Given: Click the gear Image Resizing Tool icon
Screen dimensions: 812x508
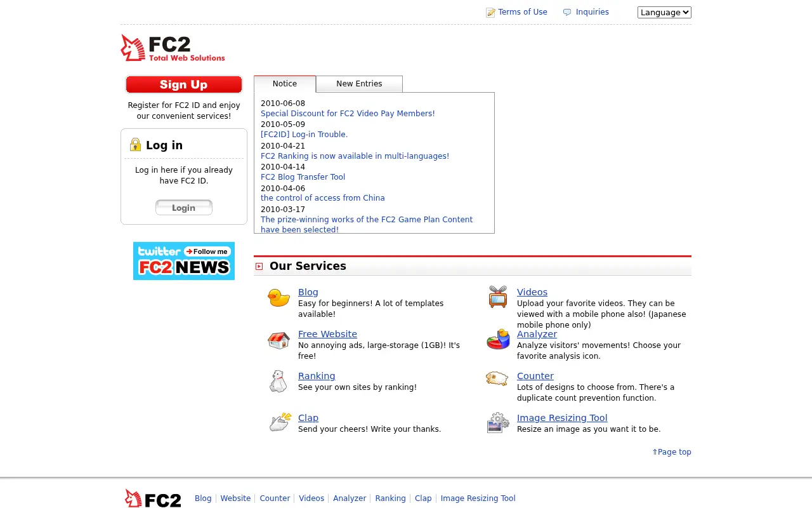Looking at the screenshot, I should [x=498, y=423].
